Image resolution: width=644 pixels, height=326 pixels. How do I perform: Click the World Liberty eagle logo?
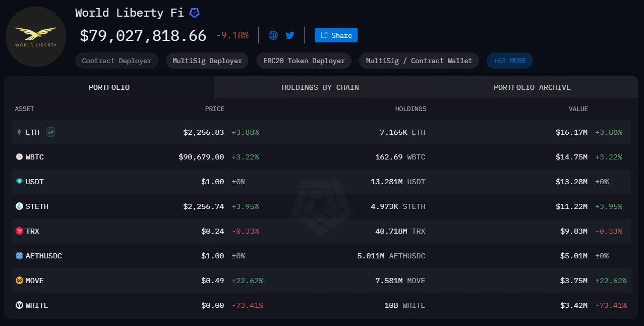36,37
